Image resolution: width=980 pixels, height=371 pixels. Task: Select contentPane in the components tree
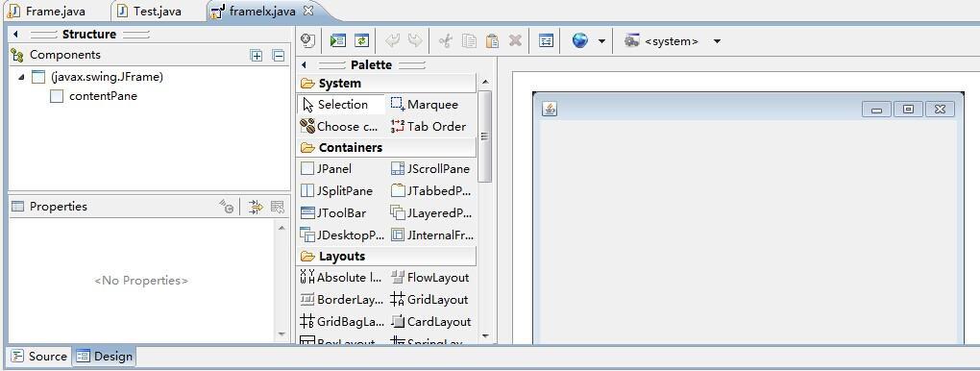pyautogui.click(x=94, y=96)
